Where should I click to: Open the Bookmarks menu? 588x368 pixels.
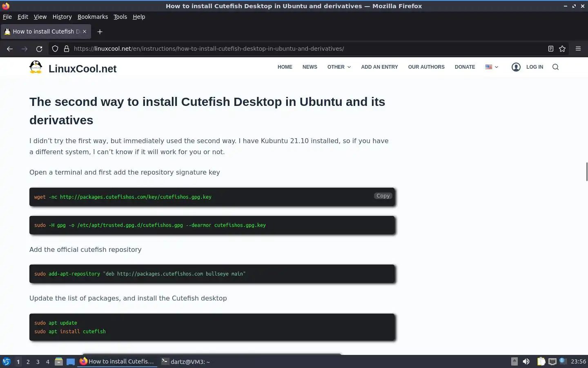pyautogui.click(x=93, y=17)
